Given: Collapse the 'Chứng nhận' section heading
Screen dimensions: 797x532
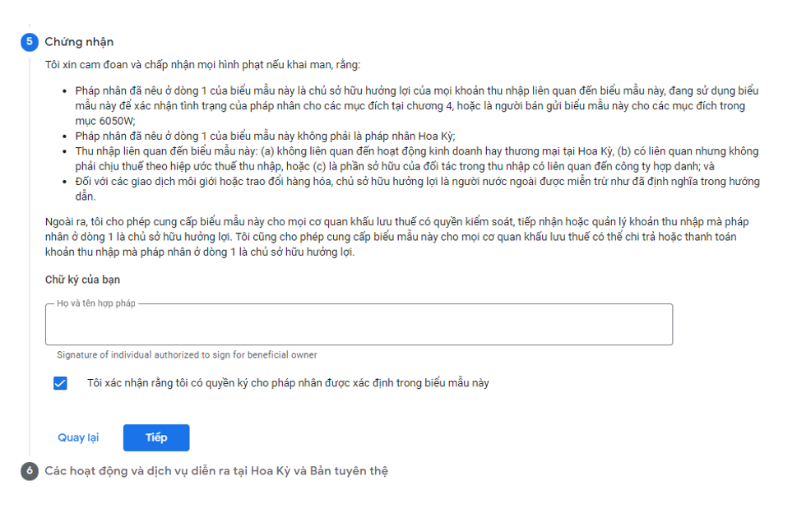Looking at the screenshot, I should pyautogui.click(x=79, y=42).
